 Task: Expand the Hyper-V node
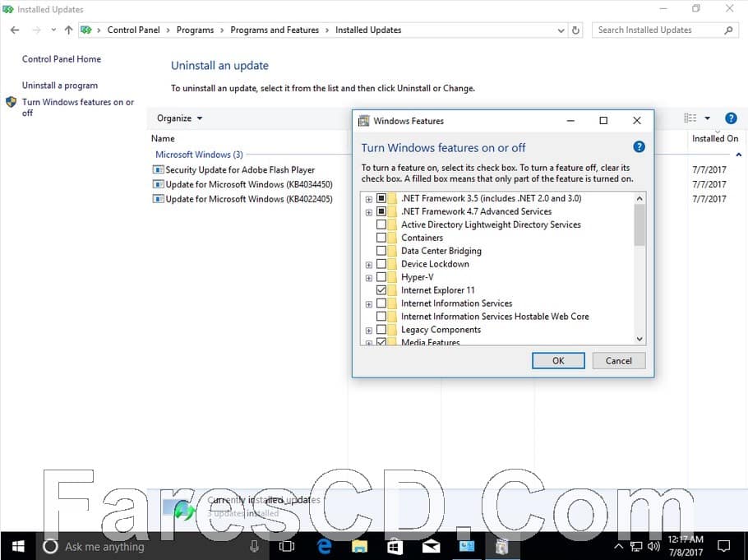point(369,278)
